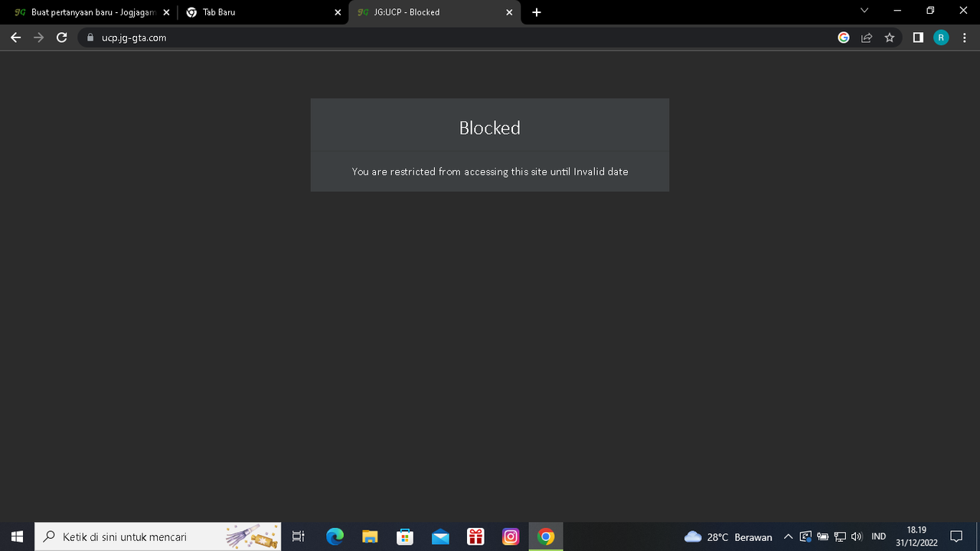Click the Chrome taskbar icon
Screen dimensions: 980x551
point(546,536)
